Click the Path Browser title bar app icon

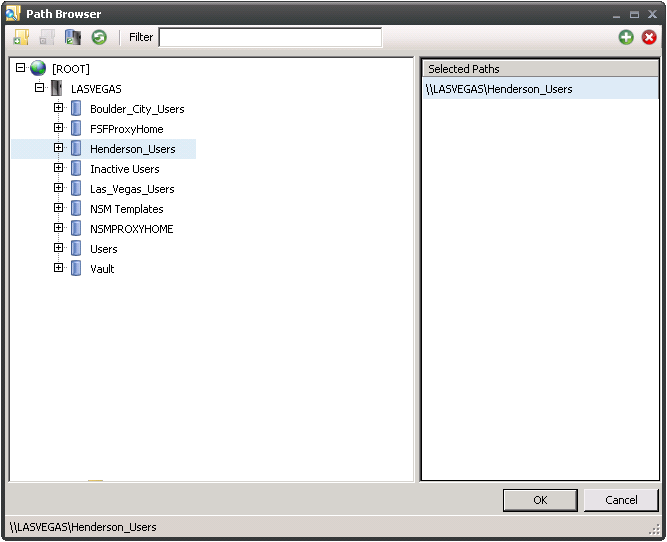coord(13,14)
